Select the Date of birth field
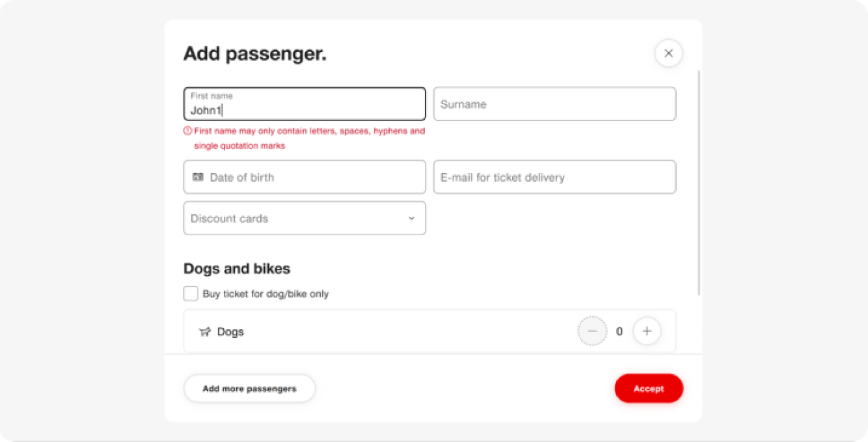 click(x=305, y=177)
